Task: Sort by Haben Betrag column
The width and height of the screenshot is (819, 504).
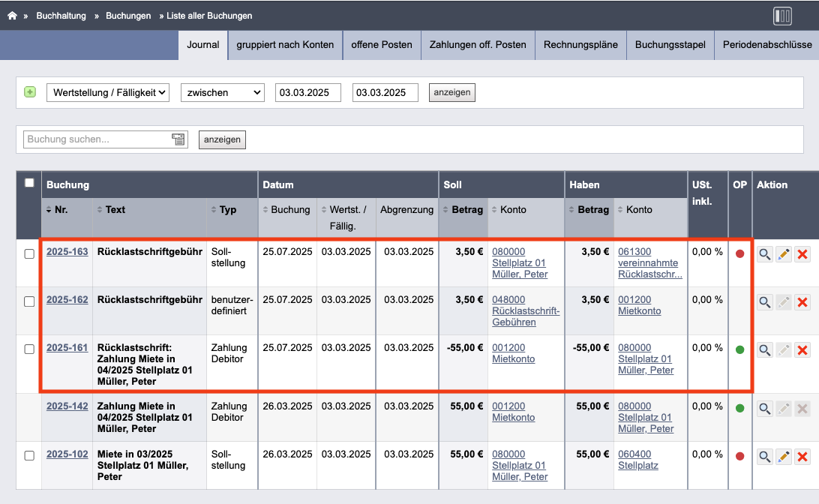Action: coord(589,209)
